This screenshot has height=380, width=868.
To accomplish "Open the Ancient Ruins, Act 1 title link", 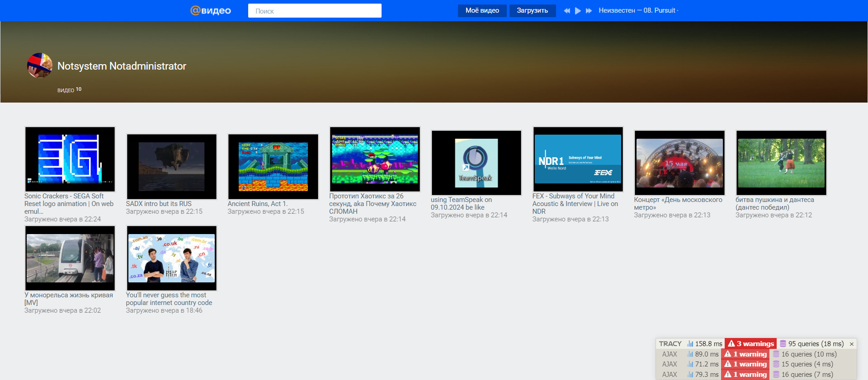I will 257,204.
